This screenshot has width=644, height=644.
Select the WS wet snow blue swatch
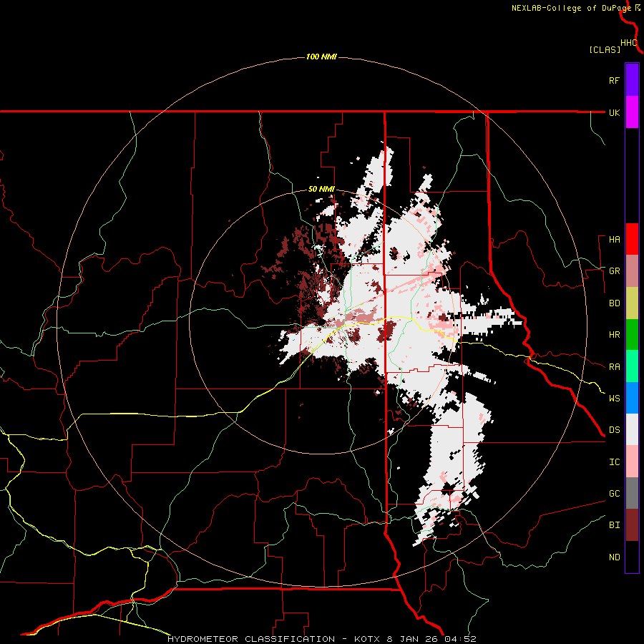(x=632, y=398)
